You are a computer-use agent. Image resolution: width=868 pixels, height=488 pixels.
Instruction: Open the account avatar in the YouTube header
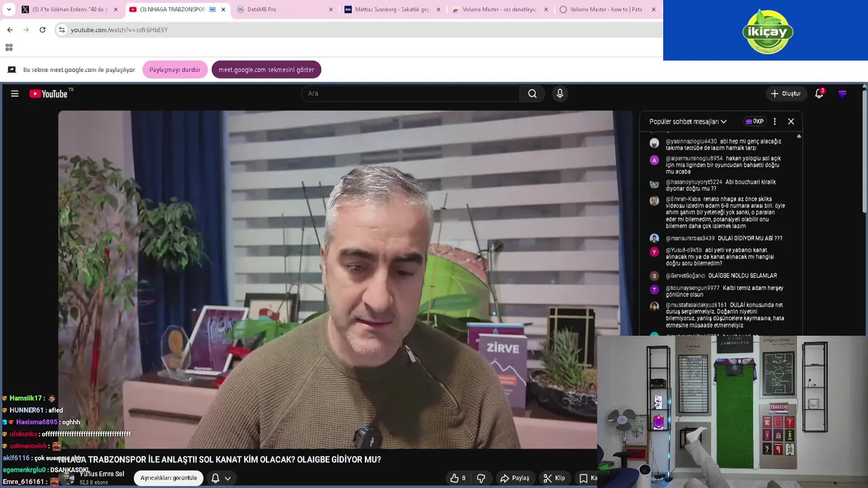click(x=842, y=94)
